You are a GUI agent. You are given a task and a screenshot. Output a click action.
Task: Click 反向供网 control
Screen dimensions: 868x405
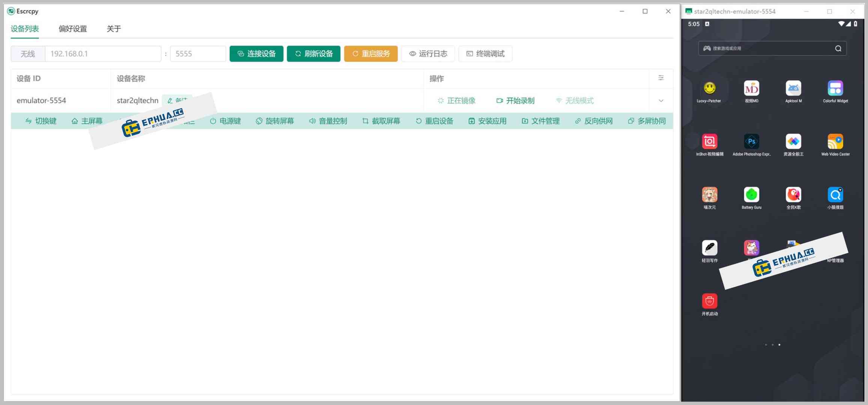[594, 121]
